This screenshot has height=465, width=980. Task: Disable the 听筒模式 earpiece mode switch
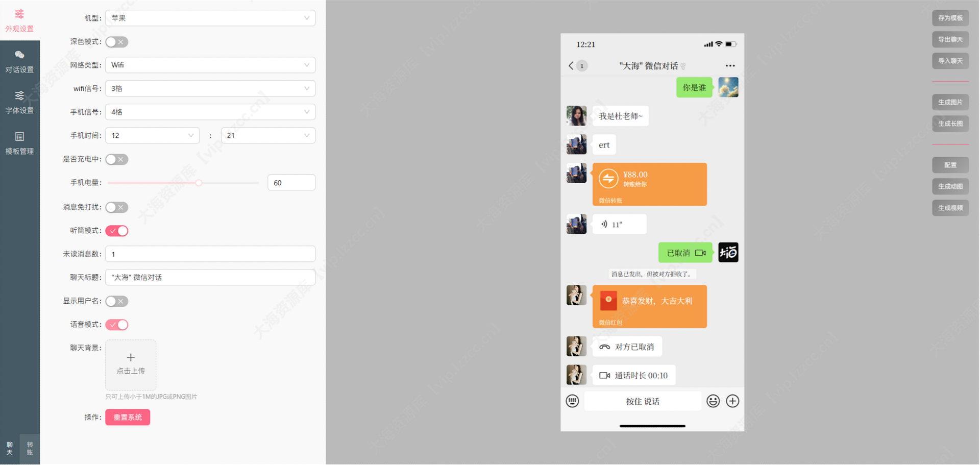pos(117,231)
